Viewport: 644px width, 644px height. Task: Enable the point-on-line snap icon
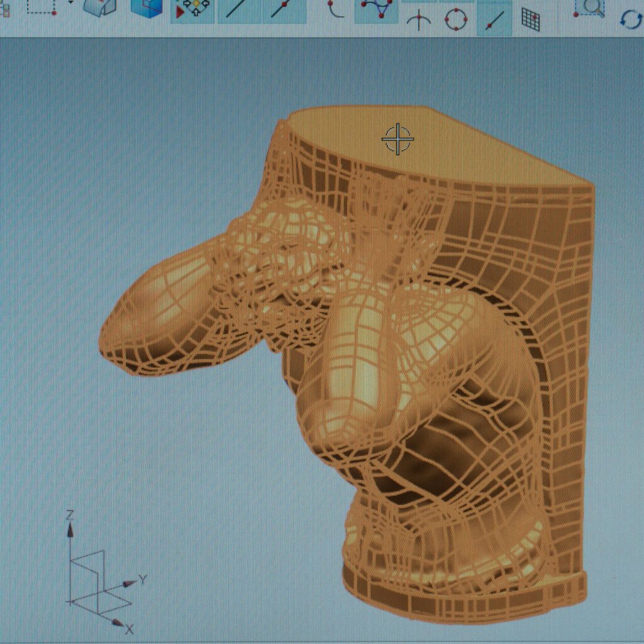pyautogui.click(x=493, y=20)
